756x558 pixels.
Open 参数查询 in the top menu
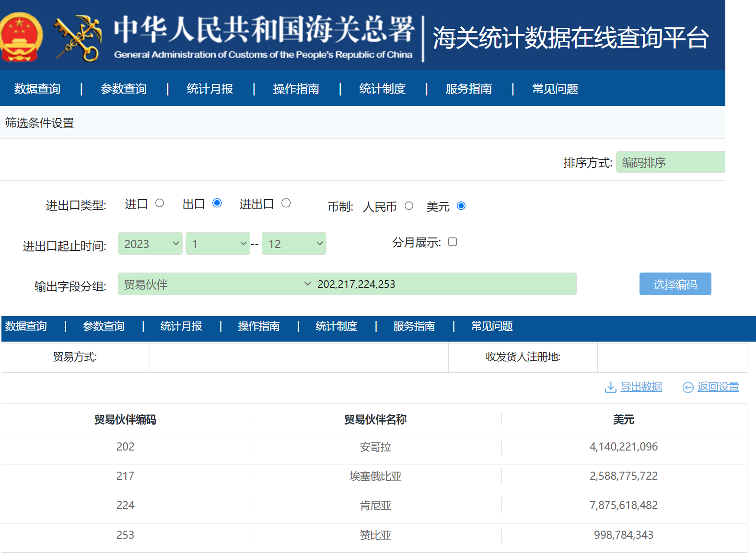pos(124,89)
